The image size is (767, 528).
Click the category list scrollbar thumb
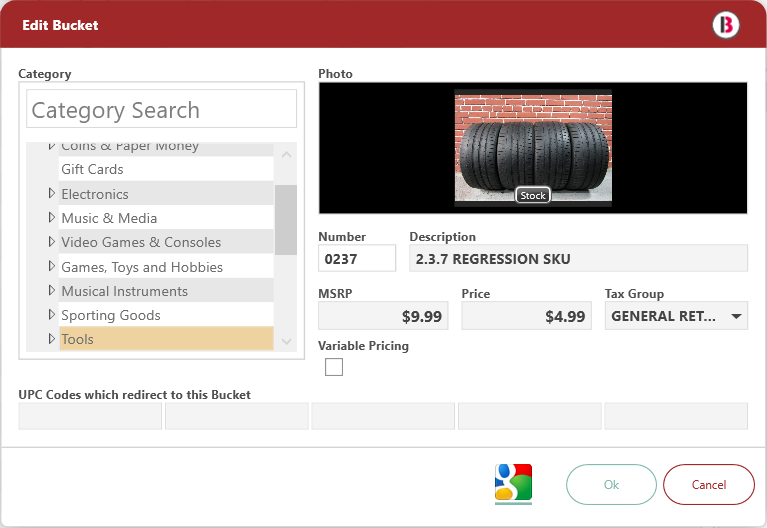point(286,220)
